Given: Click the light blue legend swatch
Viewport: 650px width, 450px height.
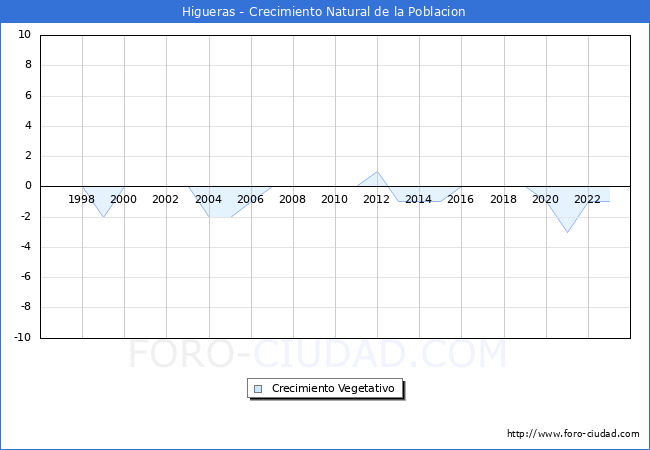Looking at the screenshot, I should pyautogui.click(x=258, y=389).
